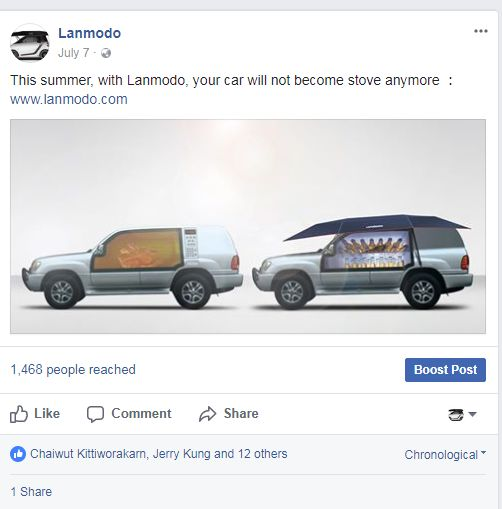
Task: Open the acting-as page avatar selector
Action: [x=462, y=414]
